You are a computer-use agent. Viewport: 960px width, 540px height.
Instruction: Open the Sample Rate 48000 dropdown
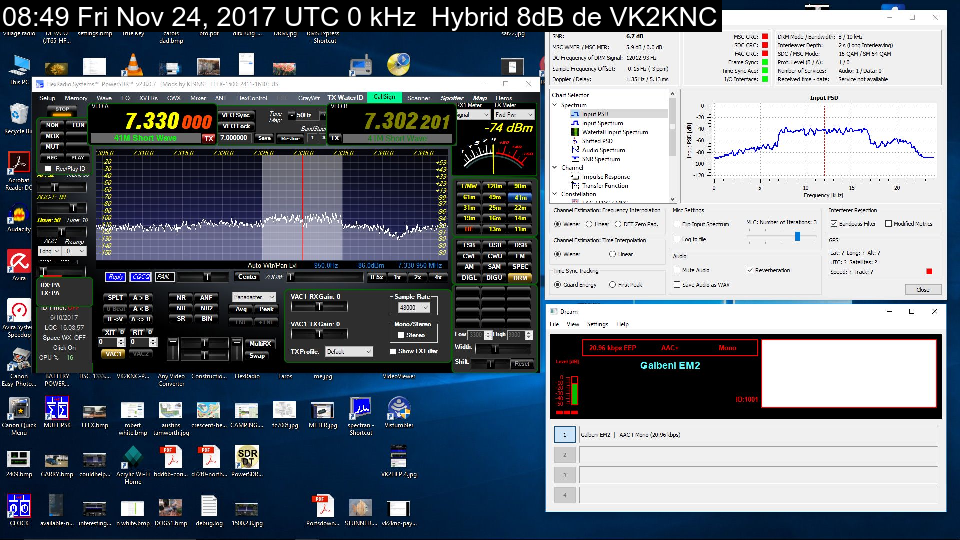pyautogui.click(x=414, y=307)
